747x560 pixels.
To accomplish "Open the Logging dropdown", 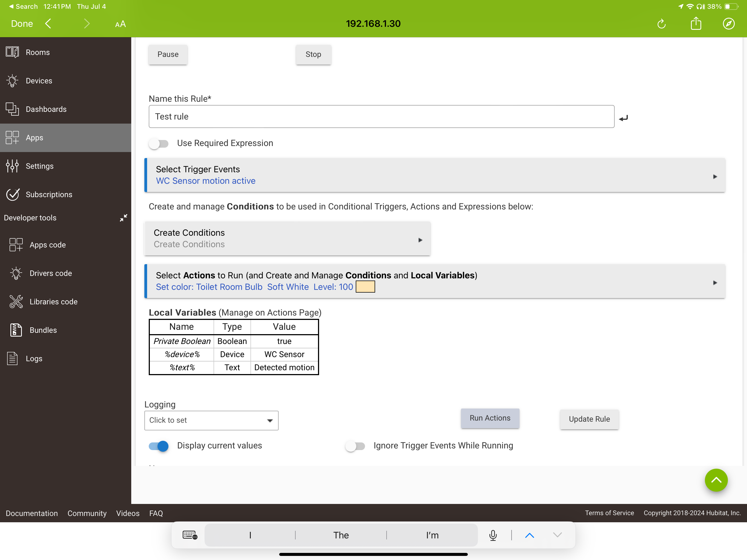I will (211, 420).
